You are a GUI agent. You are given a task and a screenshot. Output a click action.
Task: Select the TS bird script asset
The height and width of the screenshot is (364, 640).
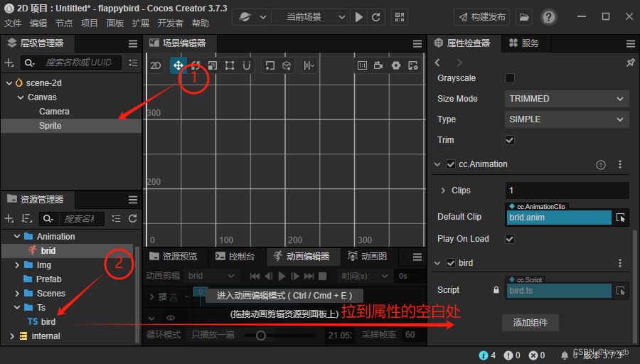click(42, 321)
